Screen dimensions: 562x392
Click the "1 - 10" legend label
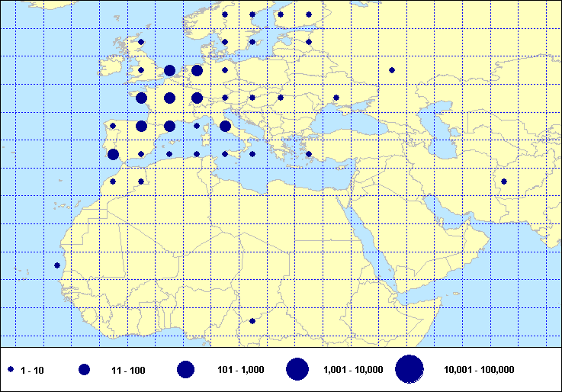click(33, 370)
